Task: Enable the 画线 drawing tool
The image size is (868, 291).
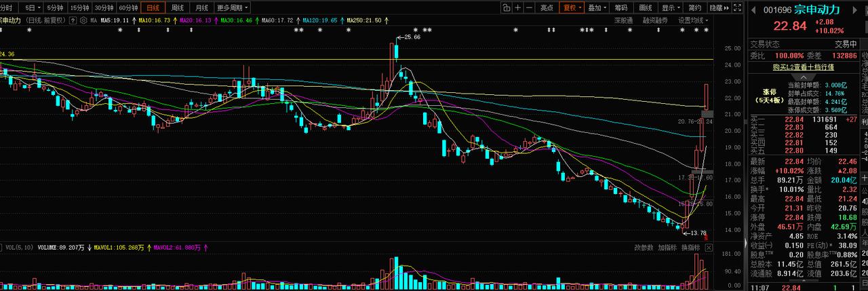Action: tap(646, 8)
